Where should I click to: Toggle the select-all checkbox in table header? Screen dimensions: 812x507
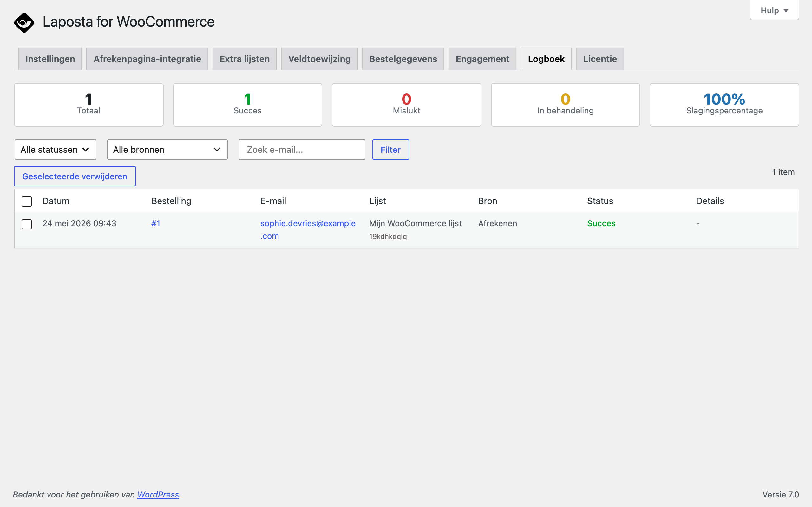[27, 202]
